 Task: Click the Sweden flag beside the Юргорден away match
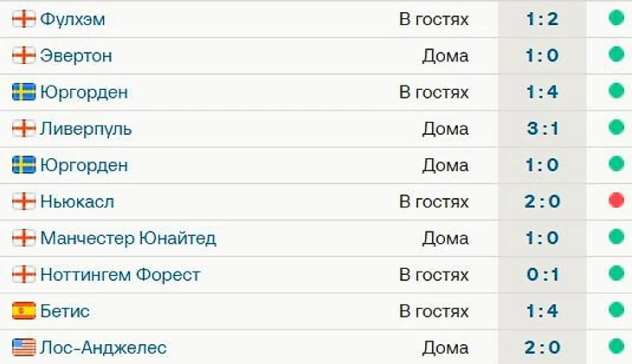coord(23,92)
